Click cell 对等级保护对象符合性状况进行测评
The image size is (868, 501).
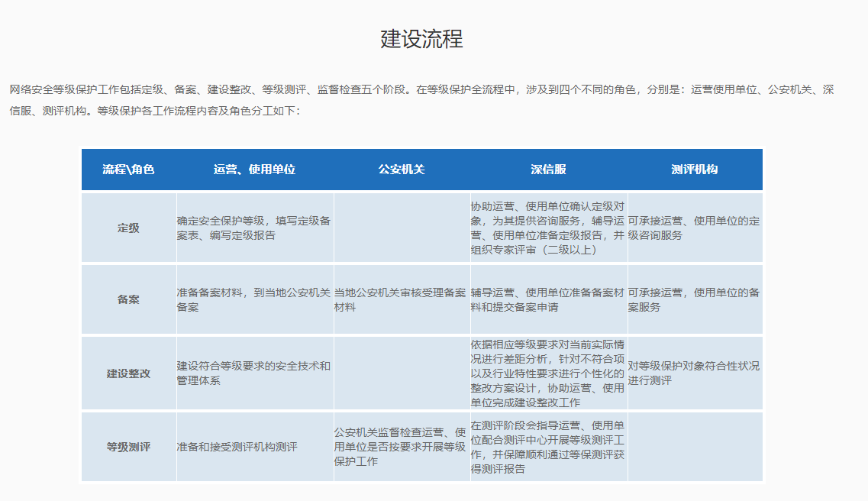[694, 373]
